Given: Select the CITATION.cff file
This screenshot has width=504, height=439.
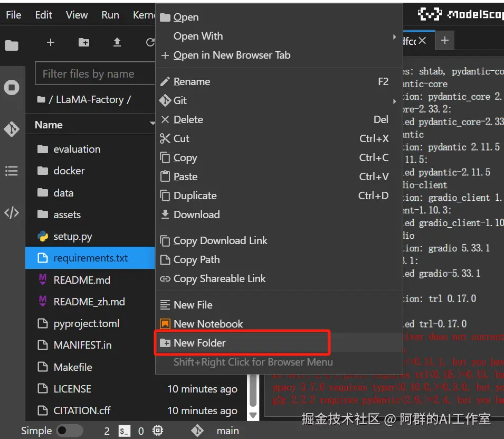Looking at the screenshot, I should coord(137,410).
